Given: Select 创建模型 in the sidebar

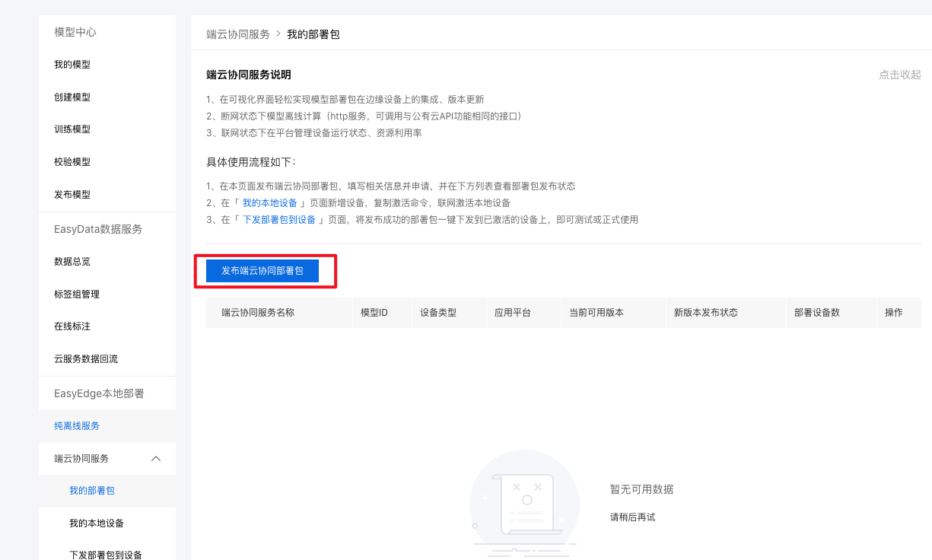Looking at the screenshot, I should [x=72, y=97].
